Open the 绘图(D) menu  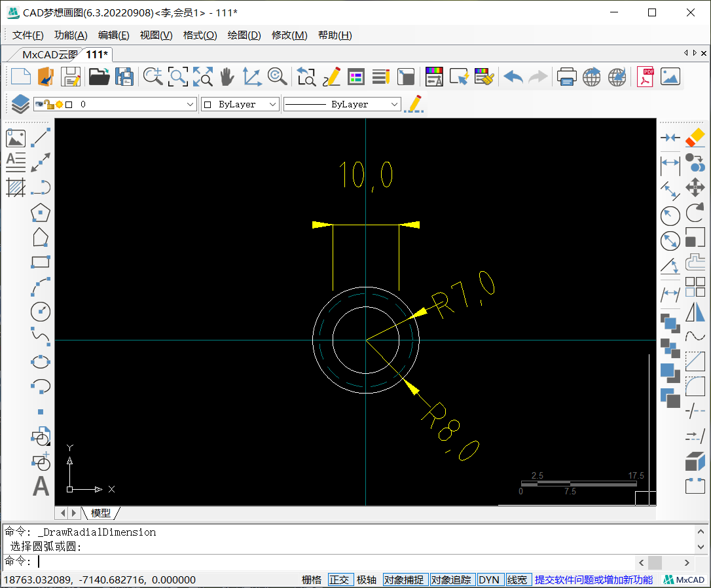[x=244, y=35]
